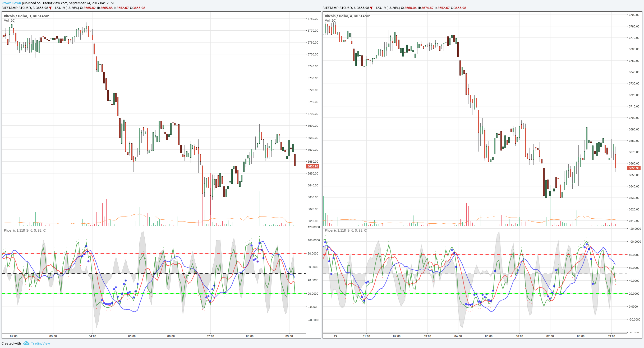Click the red down-arrow in left BTCUSD 3 header
Image resolution: width=644 pixels, height=348 pixels.
50,8
